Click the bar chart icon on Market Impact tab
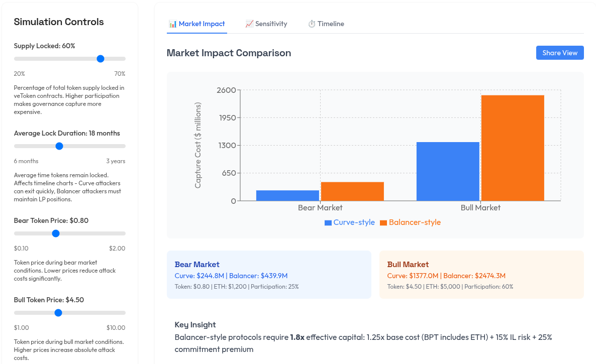This screenshot has height=364, width=596. pyautogui.click(x=172, y=23)
